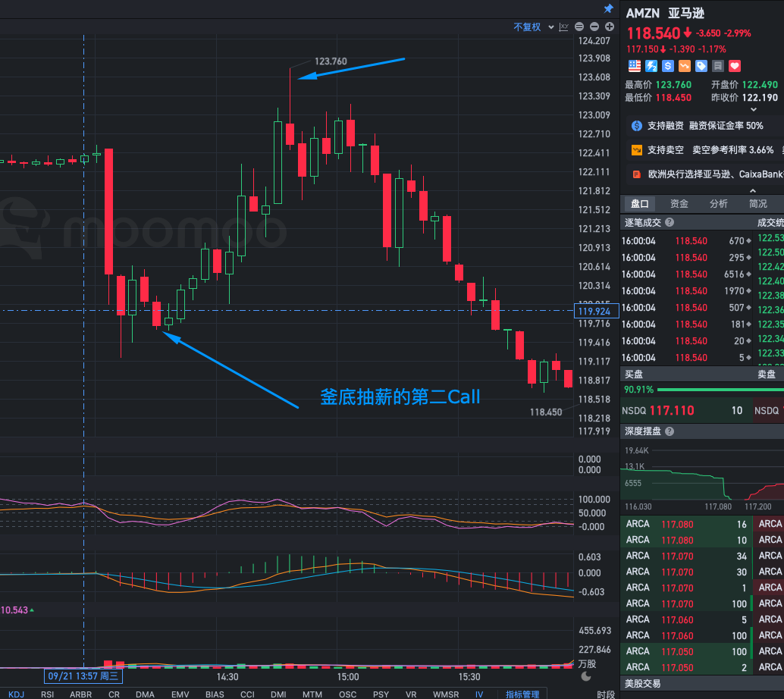Click the 成交统计 header
Image resolution: width=784 pixels, height=699 pixels.
click(770, 222)
